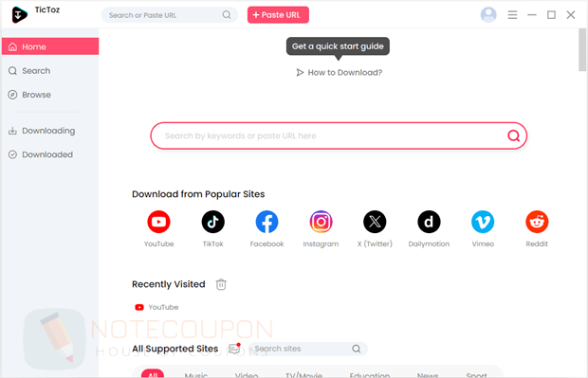The image size is (588, 378).
Task: Click the Home house icon in sidebar
Action: 12,46
